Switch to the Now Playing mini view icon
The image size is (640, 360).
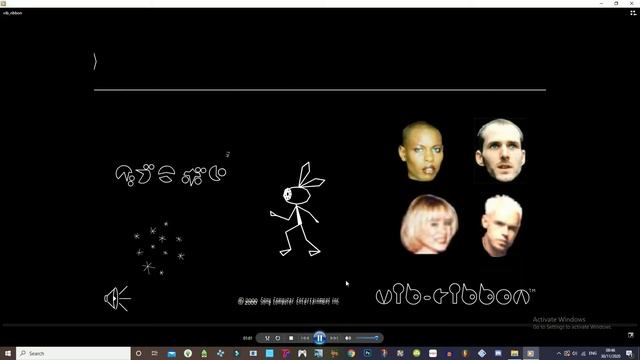pos(631,335)
